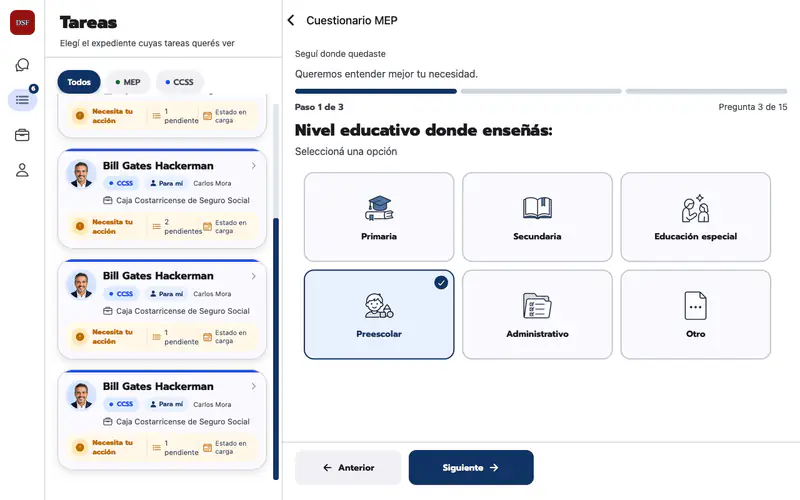Click 'Queremos entender mejor tu necesidad.' text
This screenshot has height=500, width=800.
[386, 74]
